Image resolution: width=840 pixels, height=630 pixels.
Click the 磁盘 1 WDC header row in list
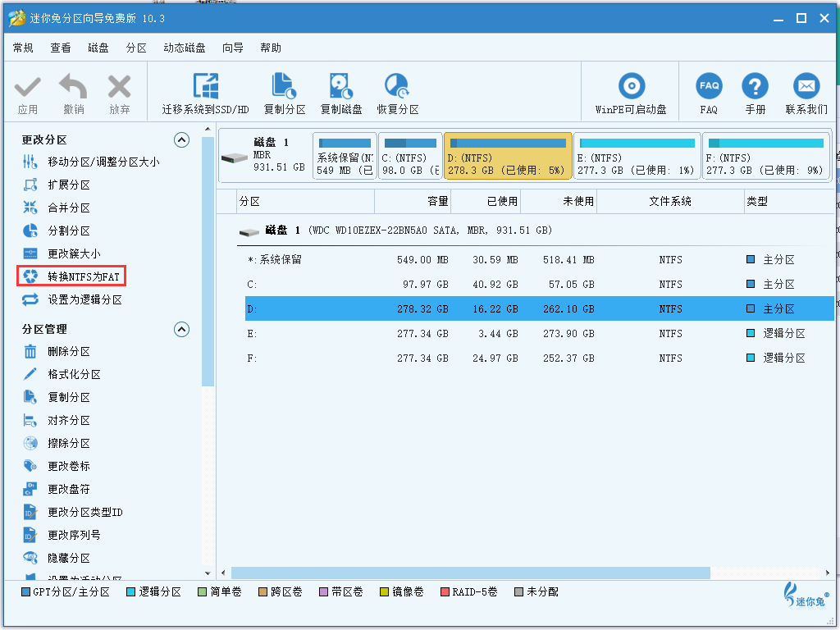[x=396, y=231]
